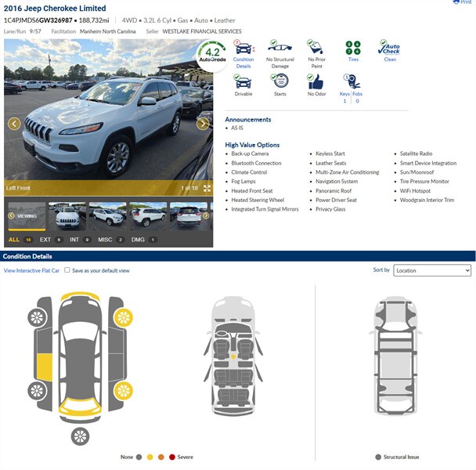This screenshot has width=476, height=470.
Task: Show previous vehicle photo with left arrow
Action: coord(14,124)
